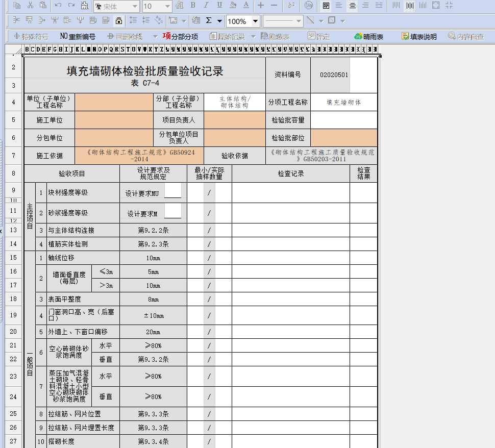
Task: Redo the last undone action
Action: click(x=71, y=6)
